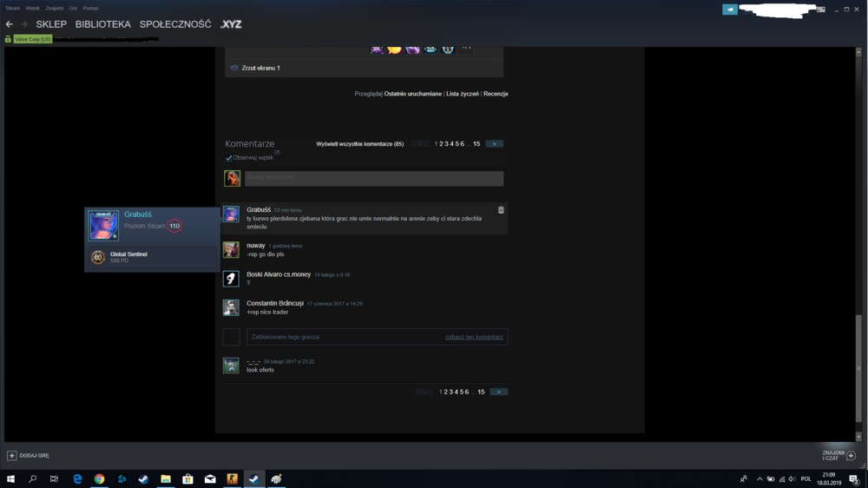The height and width of the screenshot is (488, 868).
Task: Open Recenzje link
Action: pyautogui.click(x=496, y=94)
